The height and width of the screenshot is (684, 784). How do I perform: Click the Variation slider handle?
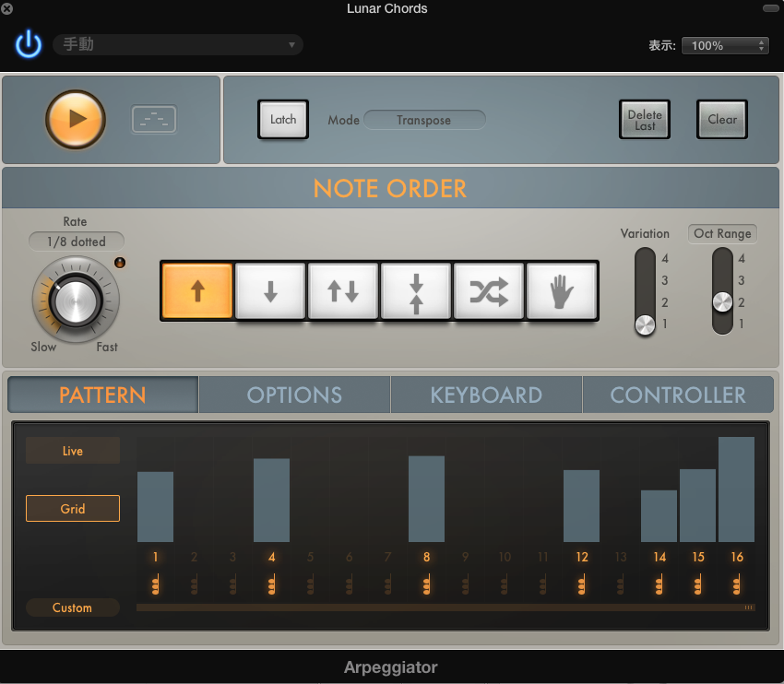click(x=645, y=324)
